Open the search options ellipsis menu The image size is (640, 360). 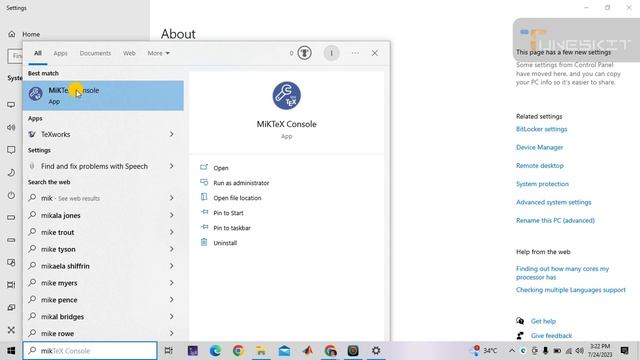[x=355, y=53]
